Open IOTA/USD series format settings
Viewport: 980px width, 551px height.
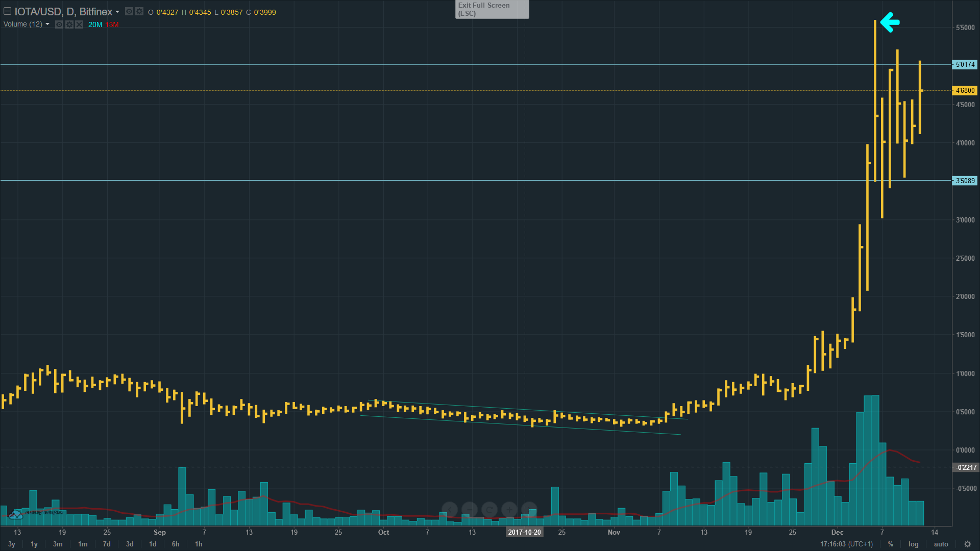tap(139, 11)
